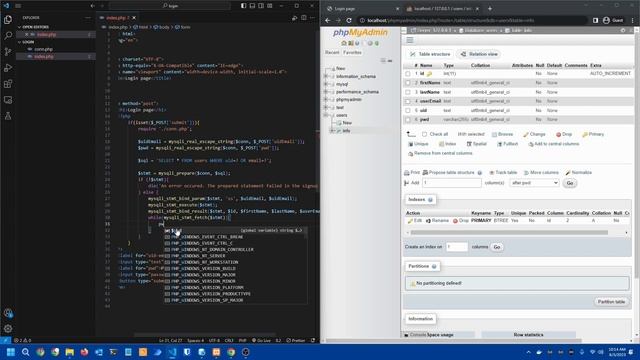Click the phpMyAdmin hamburger menu icon
The image size is (640, 360).
coord(410,40)
